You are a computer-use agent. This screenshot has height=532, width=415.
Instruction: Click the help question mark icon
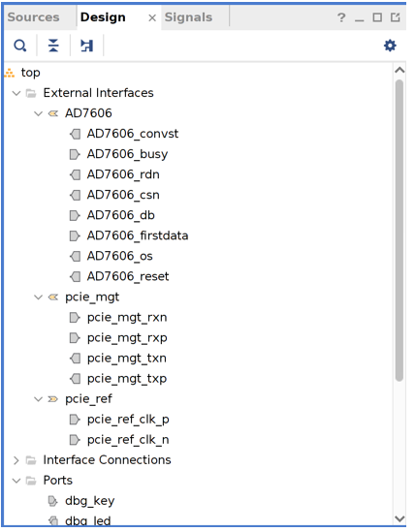pos(341,17)
